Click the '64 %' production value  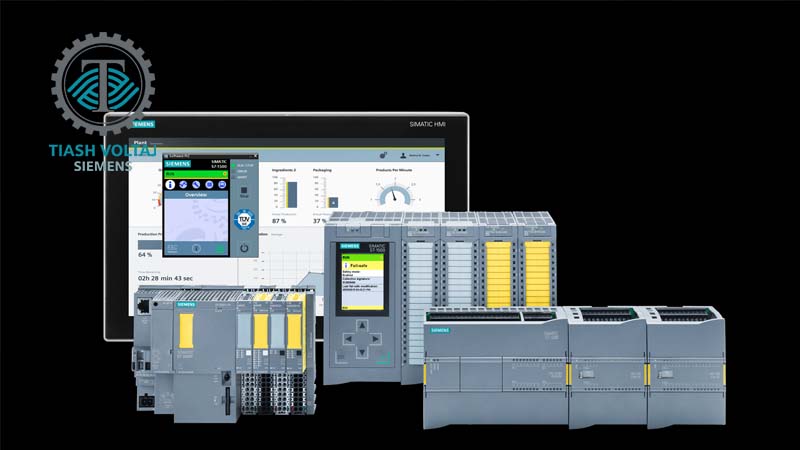[x=145, y=254]
